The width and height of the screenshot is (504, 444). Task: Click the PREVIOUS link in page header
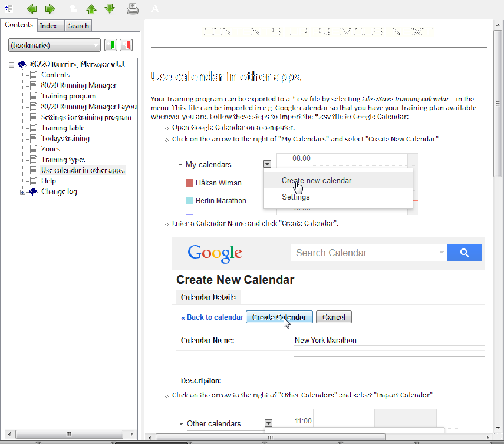347,32
